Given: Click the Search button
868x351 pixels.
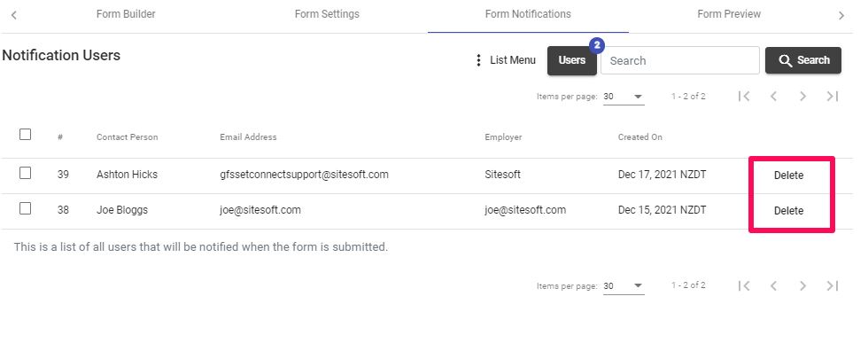Looking at the screenshot, I should [x=803, y=60].
